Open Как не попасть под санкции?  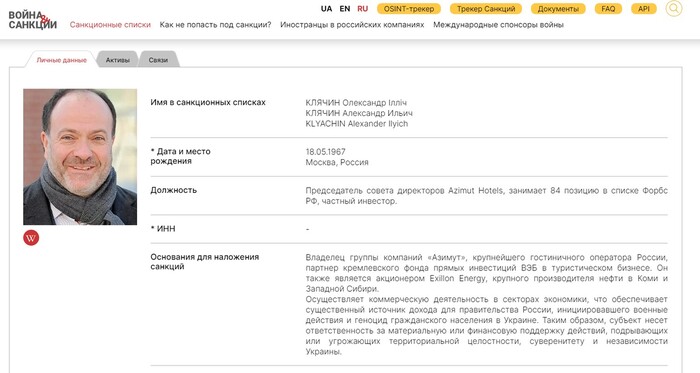click(215, 25)
